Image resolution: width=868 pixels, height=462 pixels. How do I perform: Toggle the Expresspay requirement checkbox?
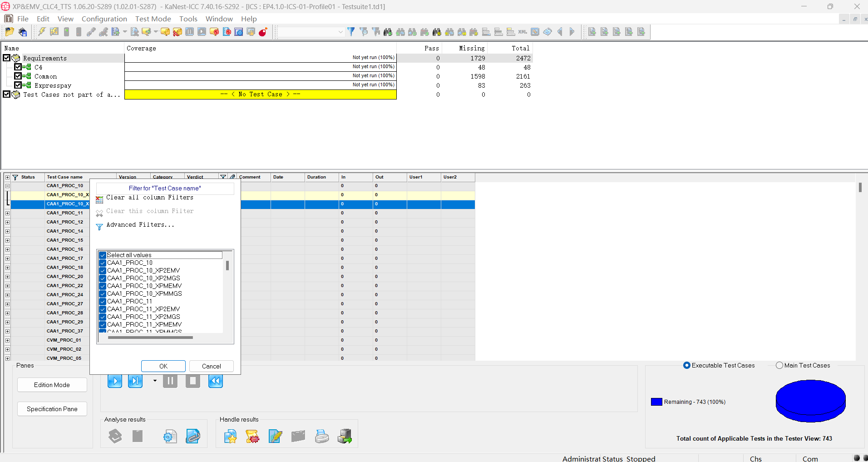click(x=18, y=85)
